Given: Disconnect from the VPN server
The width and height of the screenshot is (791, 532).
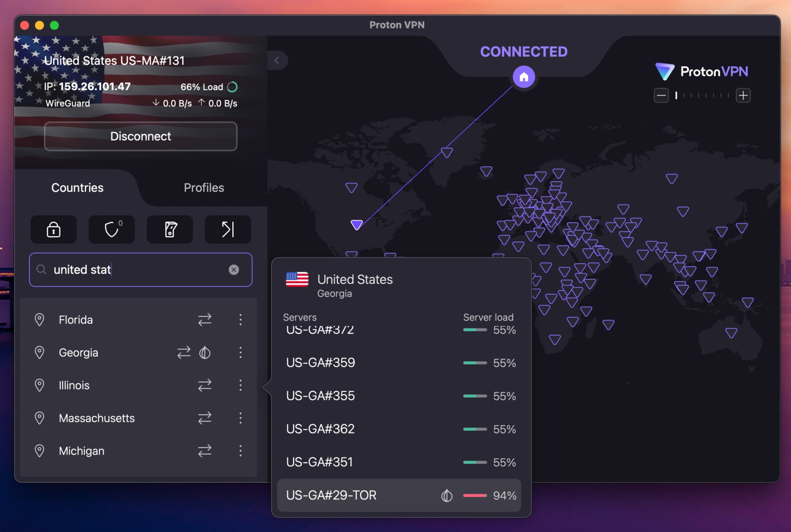Looking at the screenshot, I should [x=140, y=136].
